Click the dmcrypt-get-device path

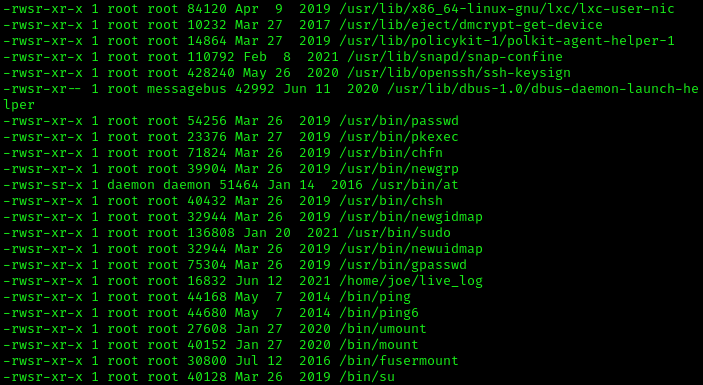[x=471, y=25]
